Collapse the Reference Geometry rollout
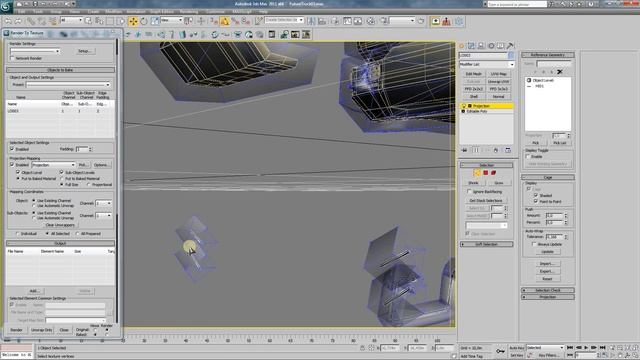 (x=548, y=55)
